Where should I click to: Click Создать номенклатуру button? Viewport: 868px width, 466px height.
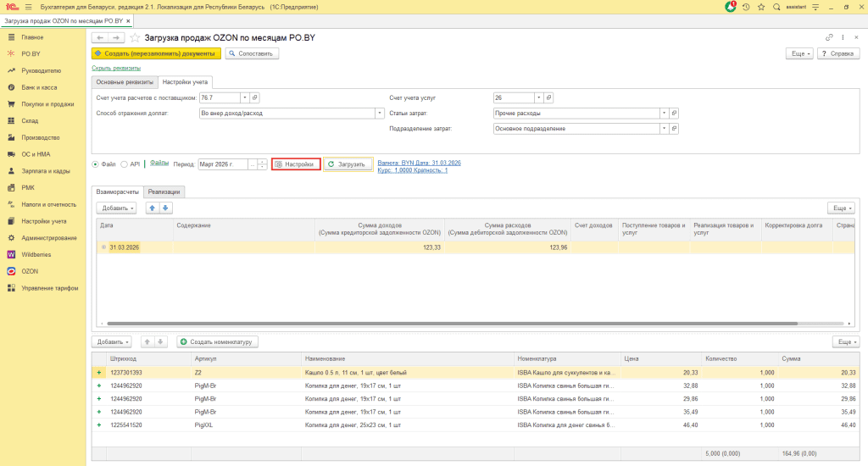217,342
